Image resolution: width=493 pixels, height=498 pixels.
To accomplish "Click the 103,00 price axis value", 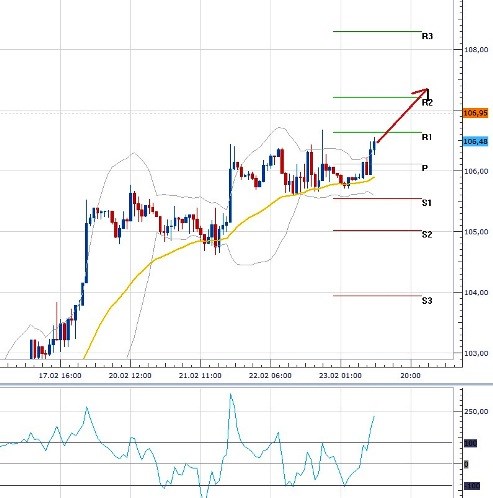I will pyautogui.click(x=476, y=353).
